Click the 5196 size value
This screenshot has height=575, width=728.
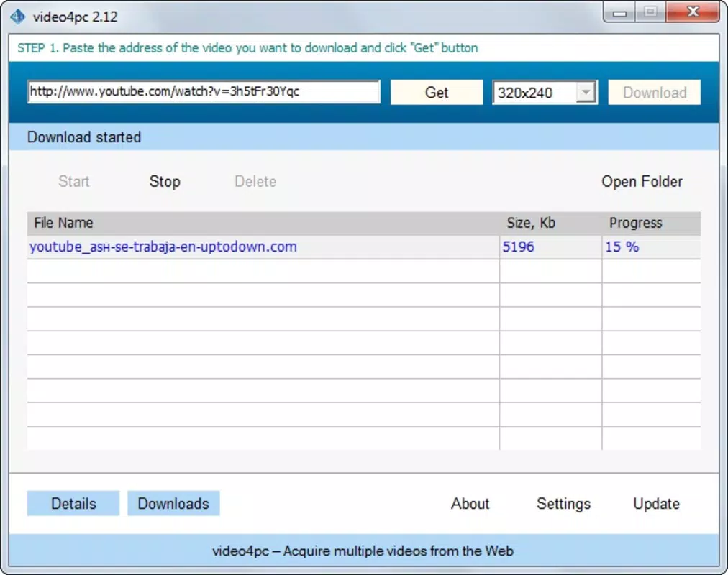[x=518, y=247]
